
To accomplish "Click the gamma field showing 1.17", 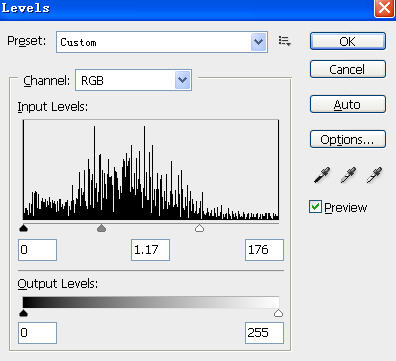I will 150,250.
